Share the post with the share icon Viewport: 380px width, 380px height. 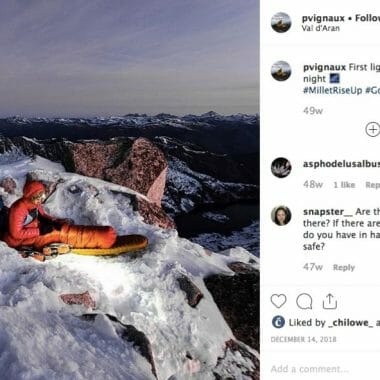[x=330, y=301]
